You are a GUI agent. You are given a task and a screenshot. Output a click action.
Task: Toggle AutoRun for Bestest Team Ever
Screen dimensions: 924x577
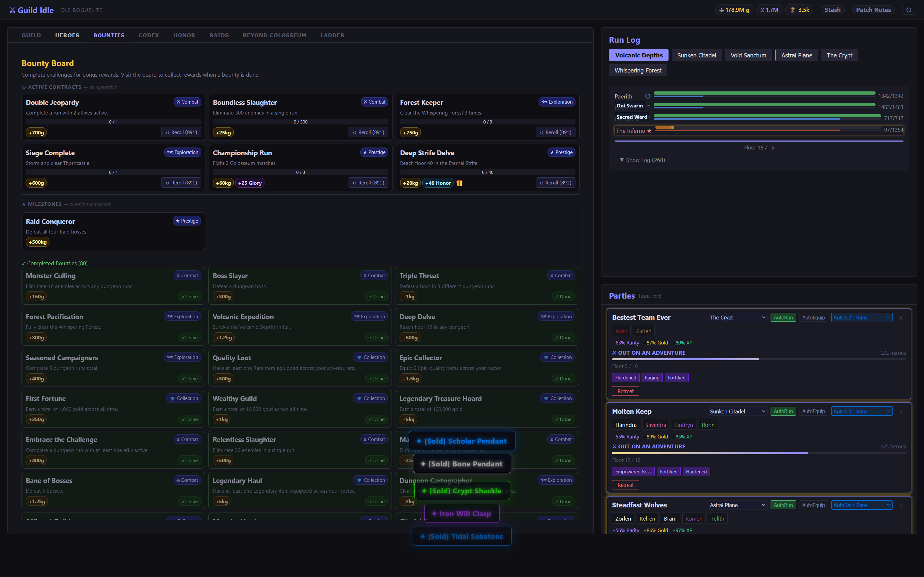point(783,318)
